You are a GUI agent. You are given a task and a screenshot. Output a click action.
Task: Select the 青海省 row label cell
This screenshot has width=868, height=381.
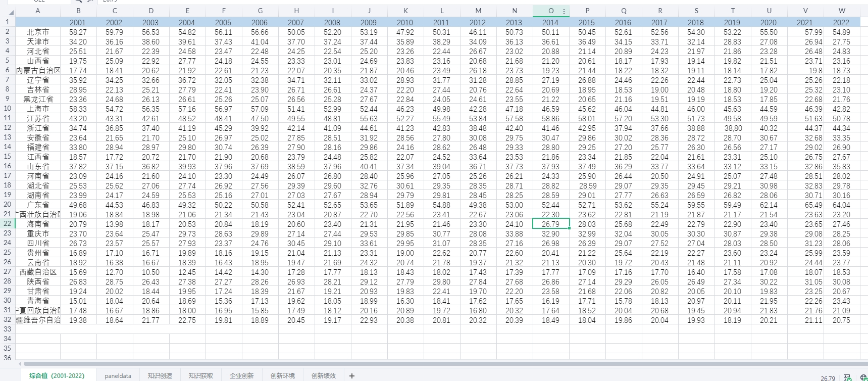38,301
